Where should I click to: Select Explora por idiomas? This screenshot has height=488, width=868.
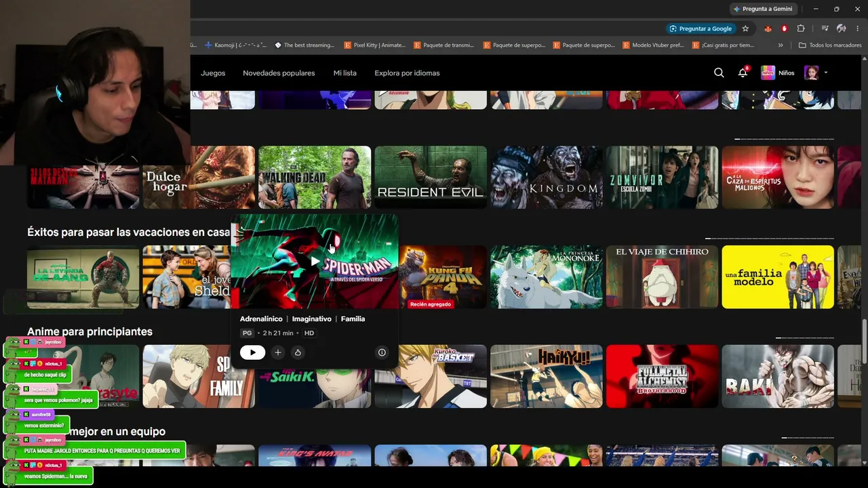[407, 73]
